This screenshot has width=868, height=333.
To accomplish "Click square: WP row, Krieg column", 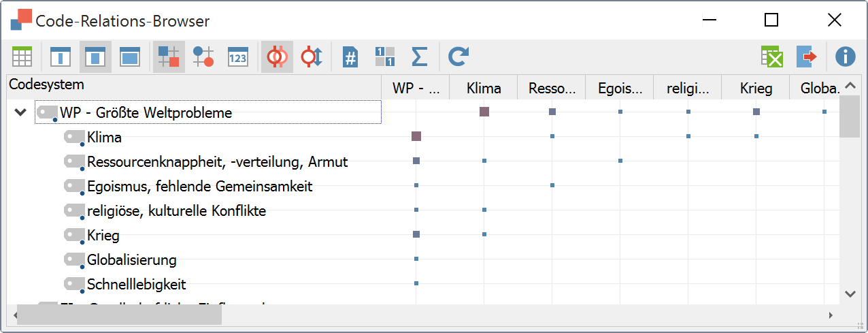I will point(756,112).
